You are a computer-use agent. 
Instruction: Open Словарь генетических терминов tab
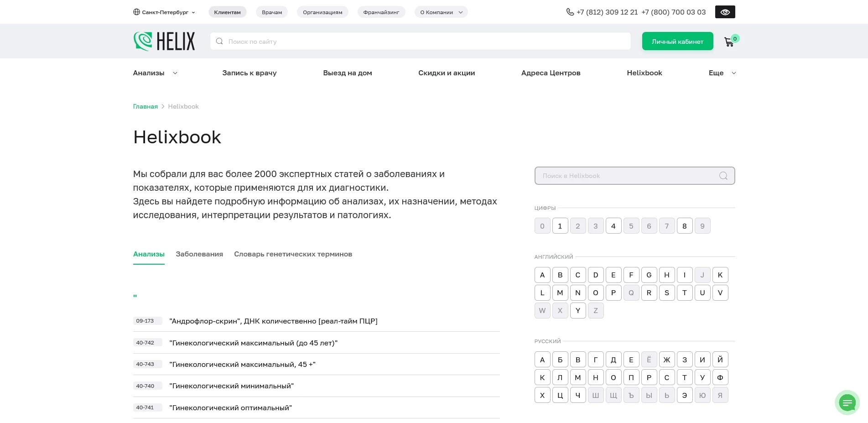click(x=292, y=254)
